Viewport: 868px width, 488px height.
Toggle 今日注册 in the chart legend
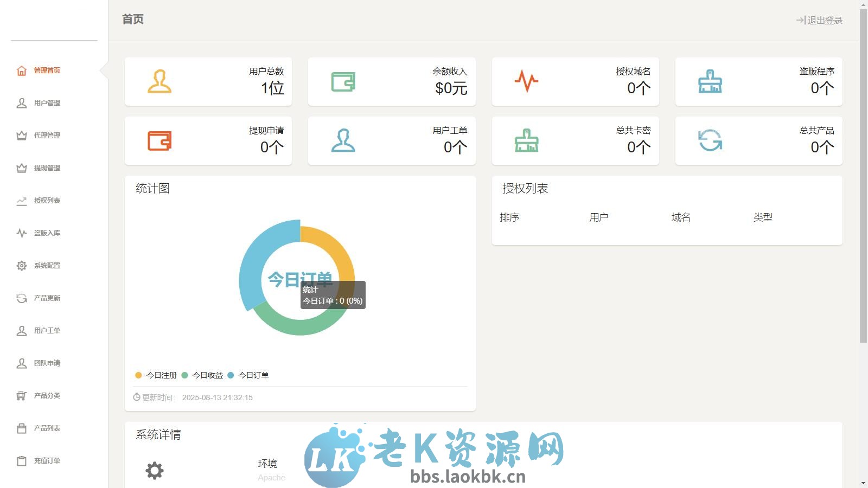click(x=158, y=375)
